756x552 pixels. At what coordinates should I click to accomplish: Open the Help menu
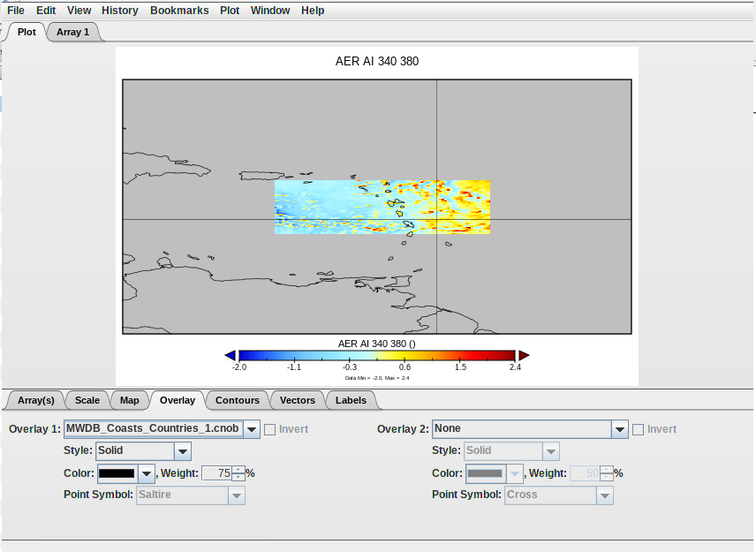313,10
